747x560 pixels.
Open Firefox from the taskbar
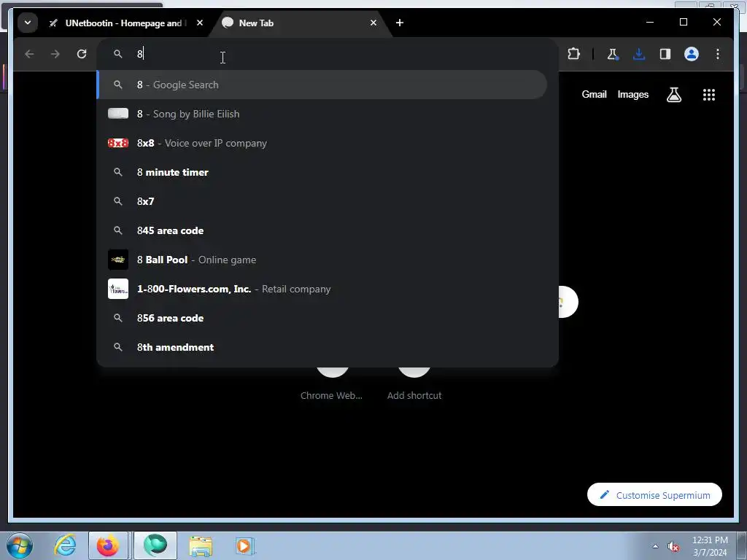pyautogui.click(x=108, y=545)
